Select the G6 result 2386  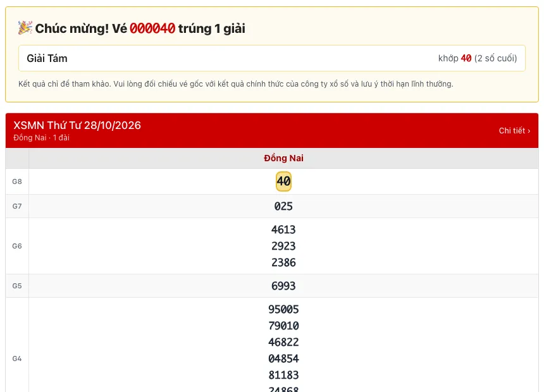click(283, 262)
